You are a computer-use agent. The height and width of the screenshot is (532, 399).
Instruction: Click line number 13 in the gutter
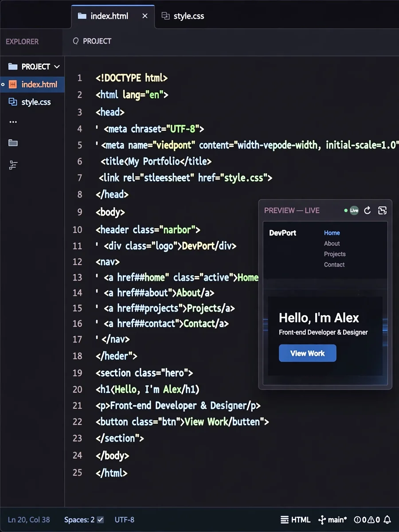pyautogui.click(x=77, y=278)
